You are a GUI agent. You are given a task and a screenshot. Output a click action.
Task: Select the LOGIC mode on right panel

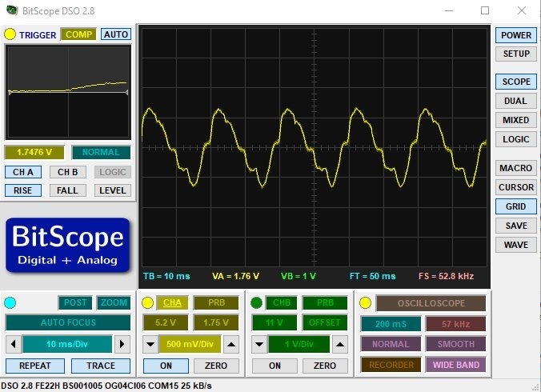(x=516, y=139)
